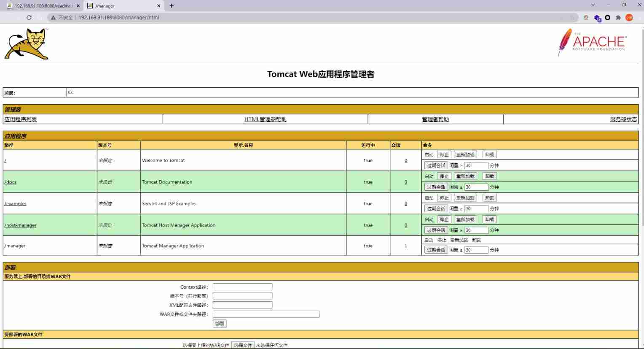Click the Apache Software Foundation logo
This screenshot has width=644, height=349.
coord(592,42)
